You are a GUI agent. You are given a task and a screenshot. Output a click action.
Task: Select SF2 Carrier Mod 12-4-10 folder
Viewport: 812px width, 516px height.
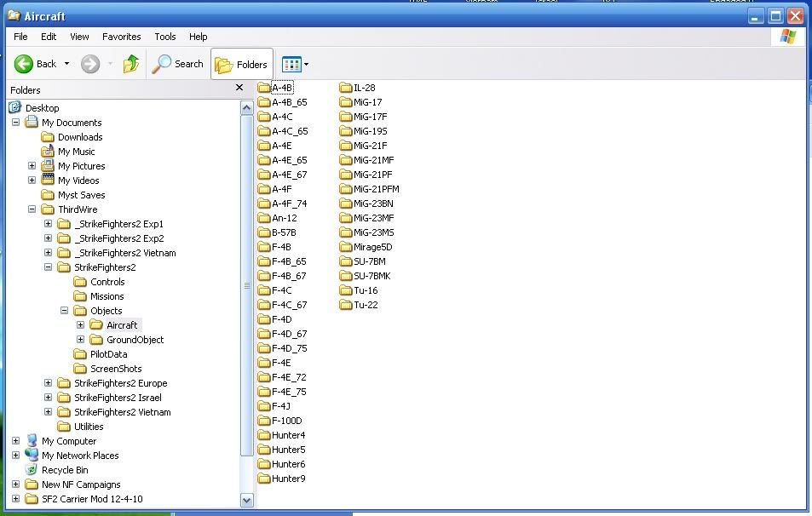tap(92, 500)
